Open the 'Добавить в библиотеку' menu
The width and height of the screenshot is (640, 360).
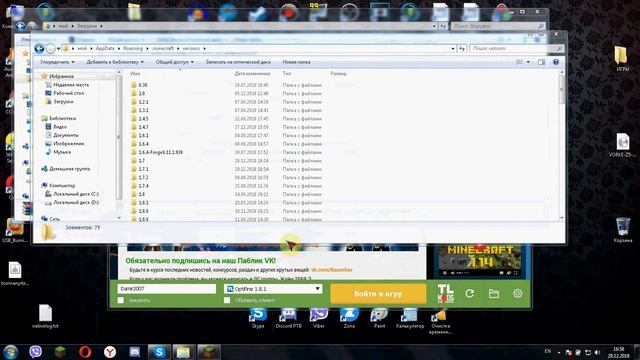point(115,62)
